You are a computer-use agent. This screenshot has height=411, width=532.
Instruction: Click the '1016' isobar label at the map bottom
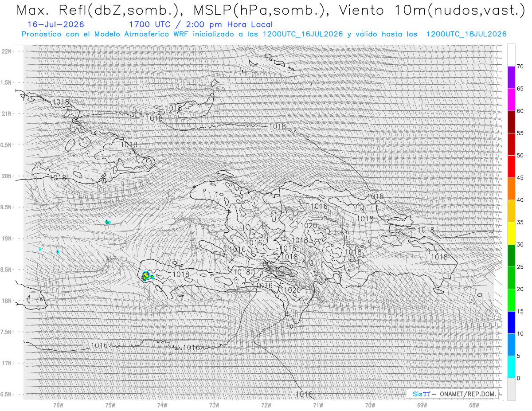tap(304, 394)
